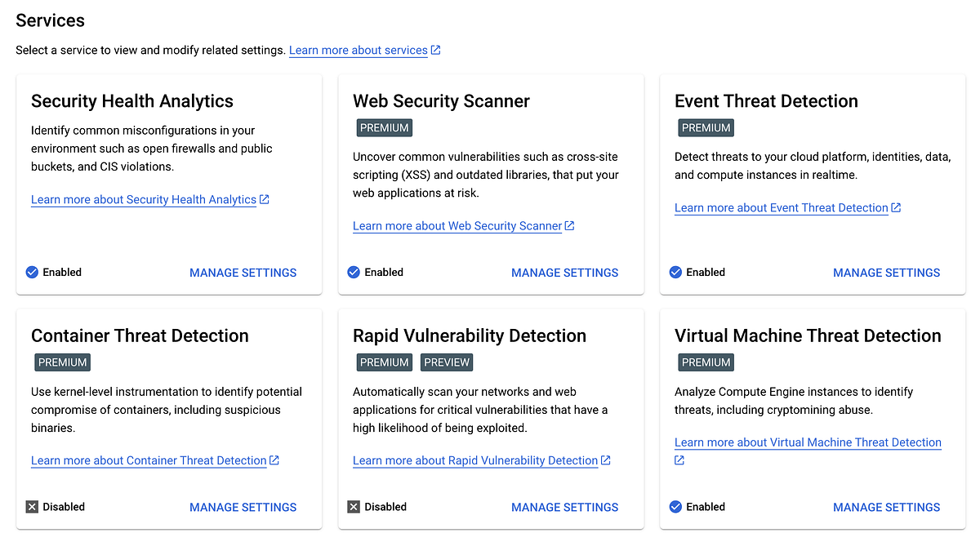Select the Web Security Scanner service card

click(x=490, y=184)
